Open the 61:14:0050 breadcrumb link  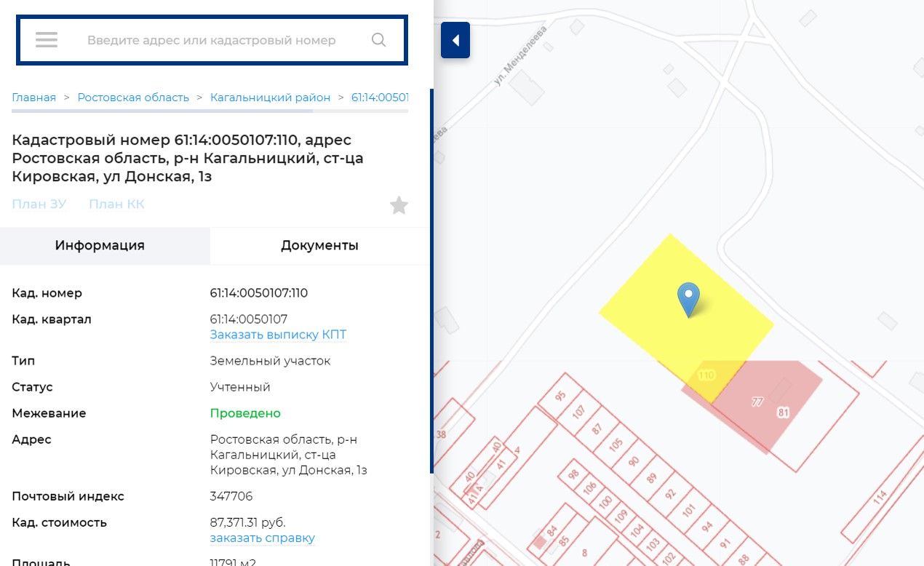pos(380,97)
